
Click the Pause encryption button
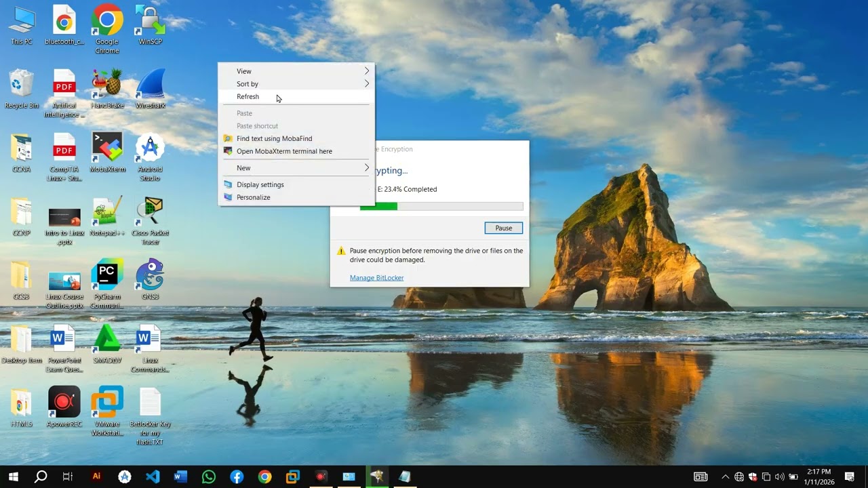click(504, 228)
